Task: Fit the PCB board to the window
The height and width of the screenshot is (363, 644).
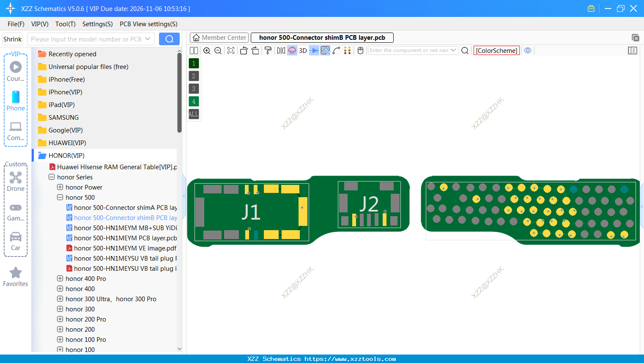Action: (231, 50)
